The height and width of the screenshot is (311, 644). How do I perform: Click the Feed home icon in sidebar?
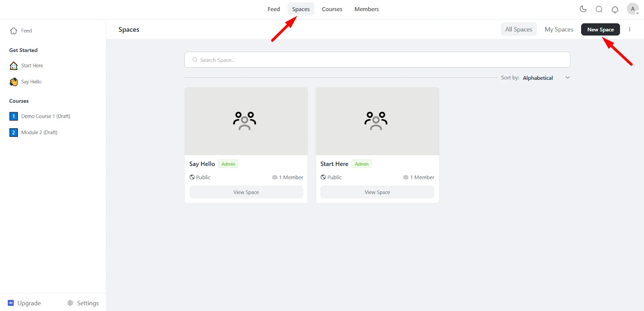tap(14, 31)
